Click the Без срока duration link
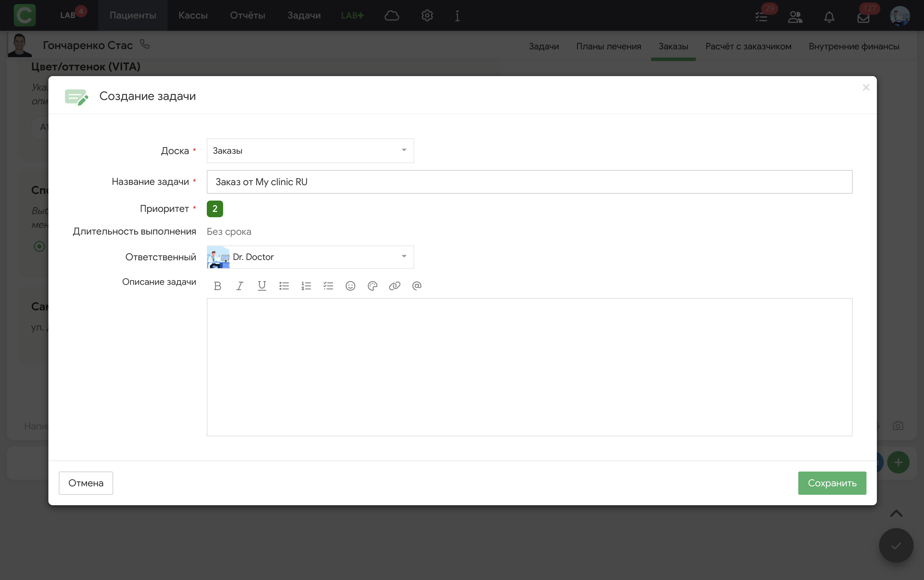Image resolution: width=924 pixels, height=580 pixels. click(x=229, y=232)
